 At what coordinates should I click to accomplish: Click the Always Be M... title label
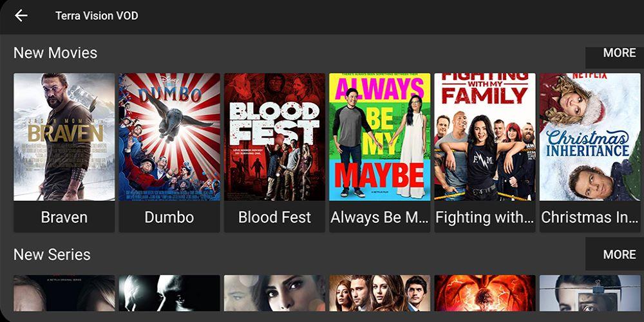(379, 217)
